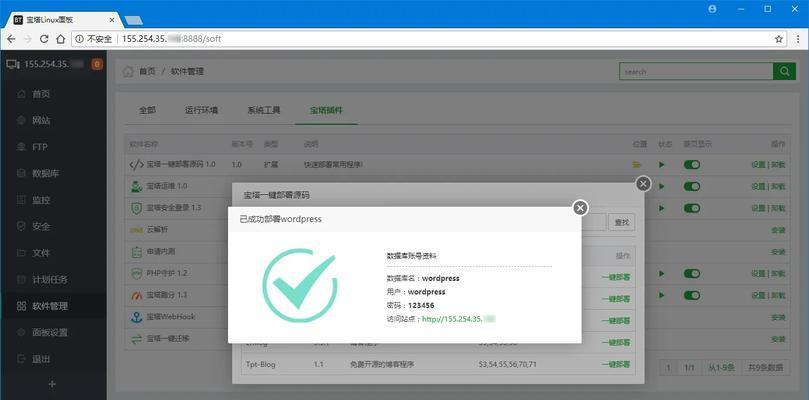Image resolution: width=809 pixels, height=400 pixels.
Task: Click 一键部署 for Tpt-Blog row
Action: click(616, 364)
